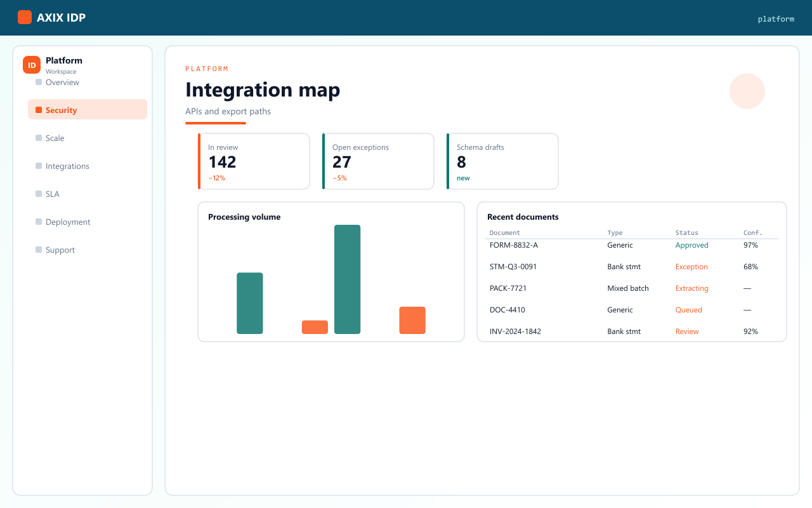Click the Mixed batch type cell
This screenshot has height=508, width=812.
click(628, 288)
